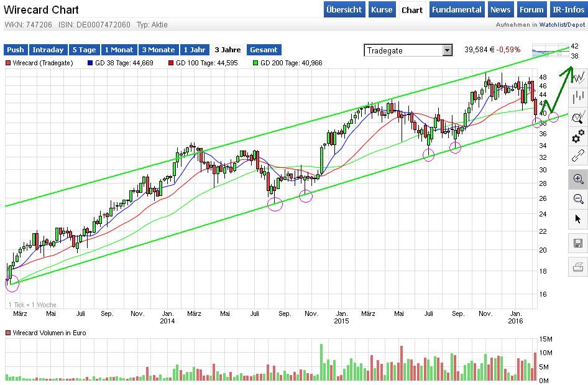The height and width of the screenshot is (385, 588).
Task: Click the '1 Tick = 1 Woche' note
Action: click(x=32, y=305)
